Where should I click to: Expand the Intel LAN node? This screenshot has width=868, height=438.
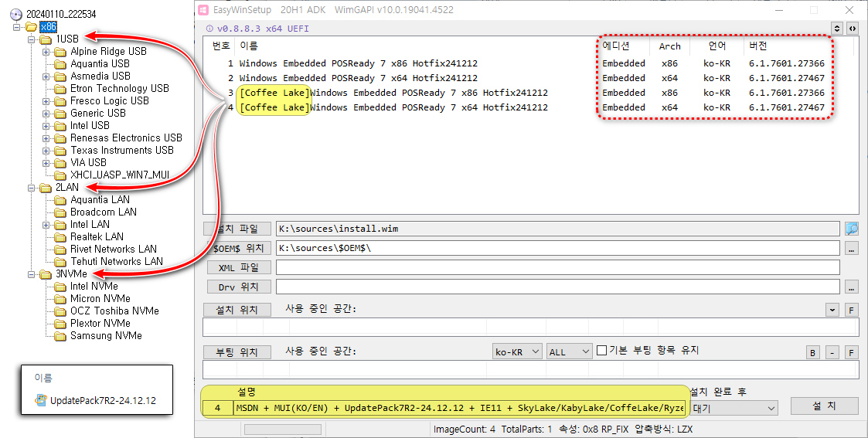pyautogui.click(x=46, y=225)
